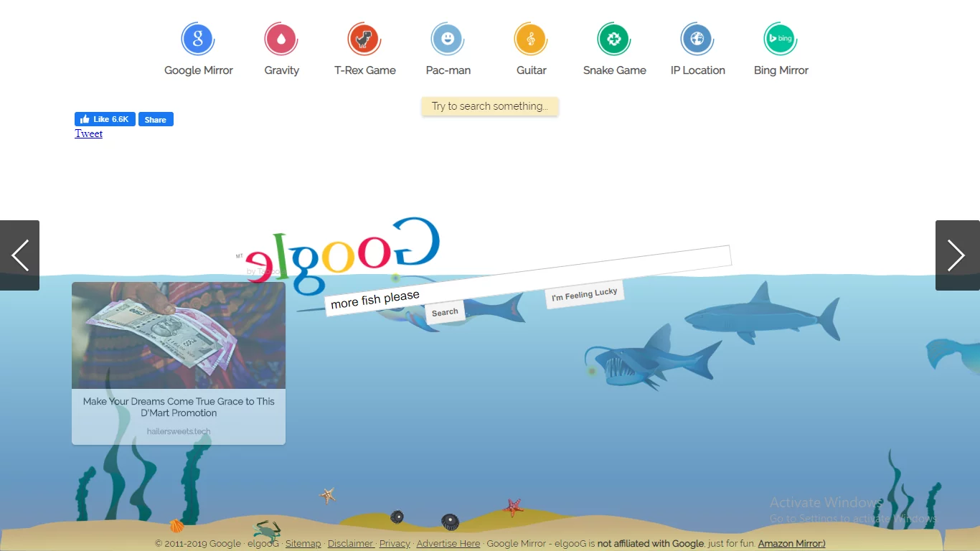Image resolution: width=980 pixels, height=551 pixels.
Task: Launch the Guitar treble clef icon
Action: [531, 39]
